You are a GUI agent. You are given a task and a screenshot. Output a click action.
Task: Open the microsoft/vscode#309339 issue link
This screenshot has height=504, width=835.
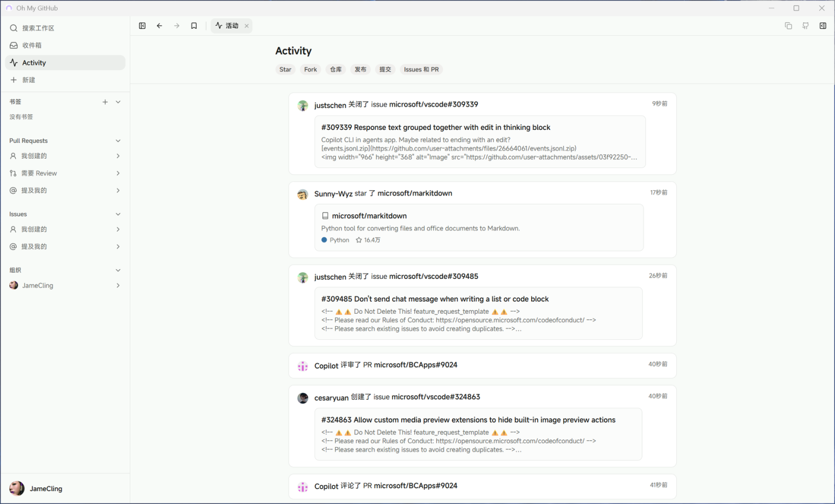[x=434, y=104]
